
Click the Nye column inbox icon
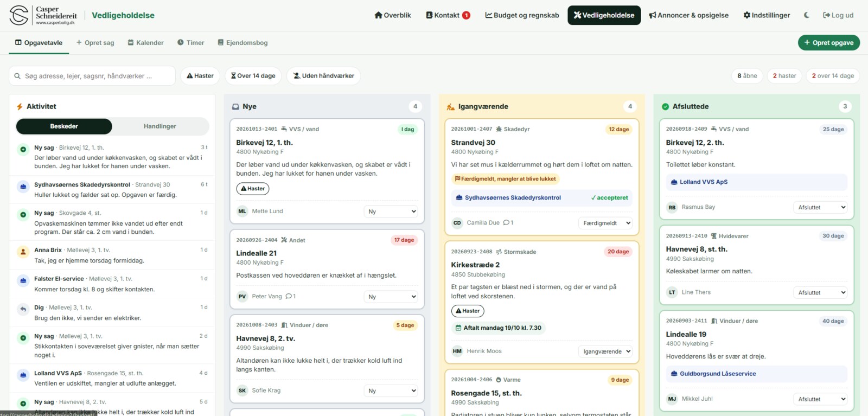coord(236,107)
